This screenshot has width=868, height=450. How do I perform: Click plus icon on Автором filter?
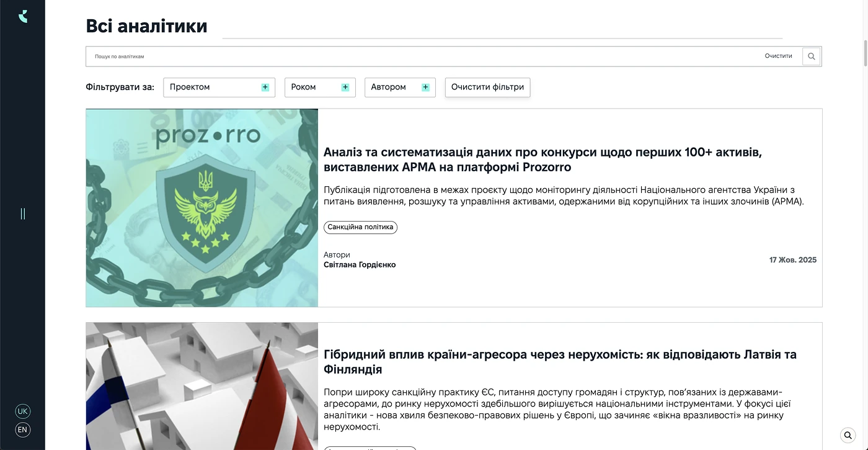(x=425, y=88)
